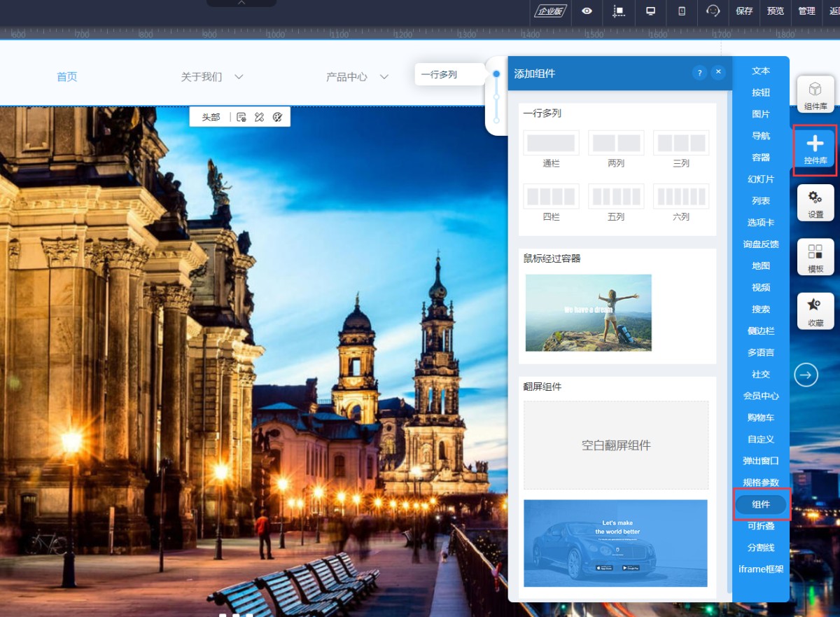Open 设置 gear settings panel
This screenshot has width=840, height=617.
click(815, 203)
